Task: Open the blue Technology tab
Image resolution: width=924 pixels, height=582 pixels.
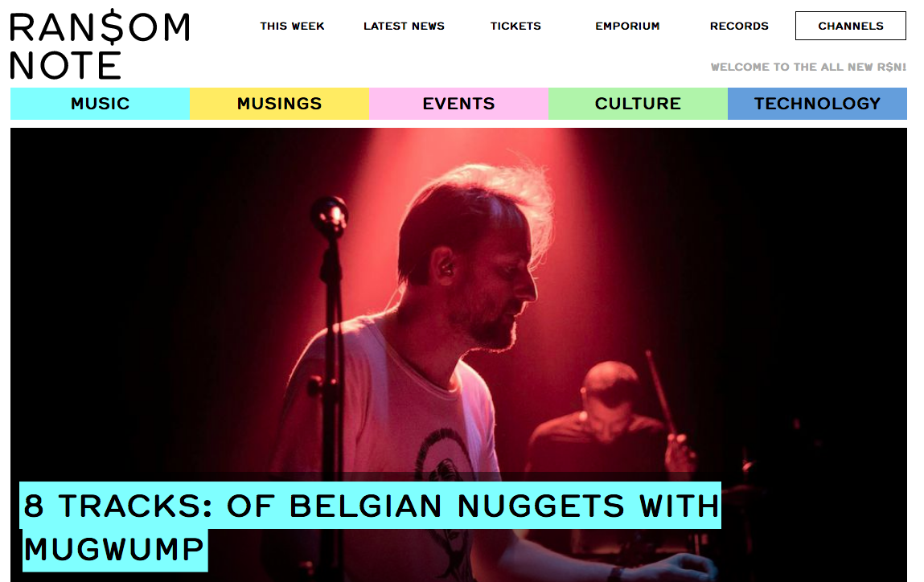Action: (x=817, y=104)
